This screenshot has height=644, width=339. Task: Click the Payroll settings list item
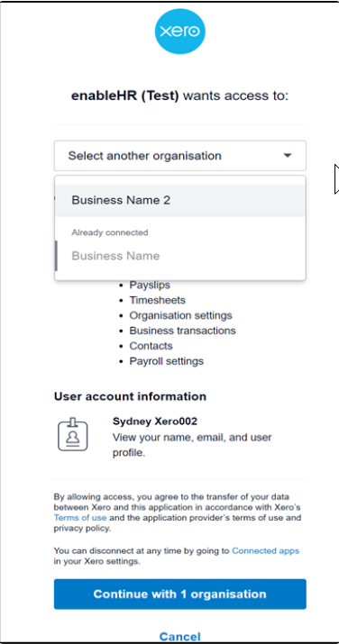(167, 361)
